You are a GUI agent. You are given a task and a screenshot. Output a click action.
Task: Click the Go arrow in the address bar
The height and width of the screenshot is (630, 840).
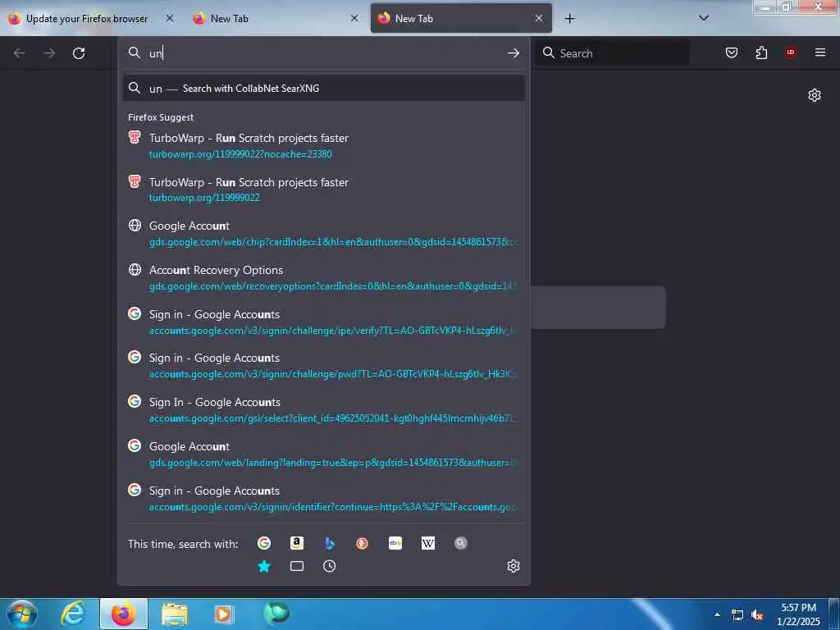pyautogui.click(x=514, y=53)
